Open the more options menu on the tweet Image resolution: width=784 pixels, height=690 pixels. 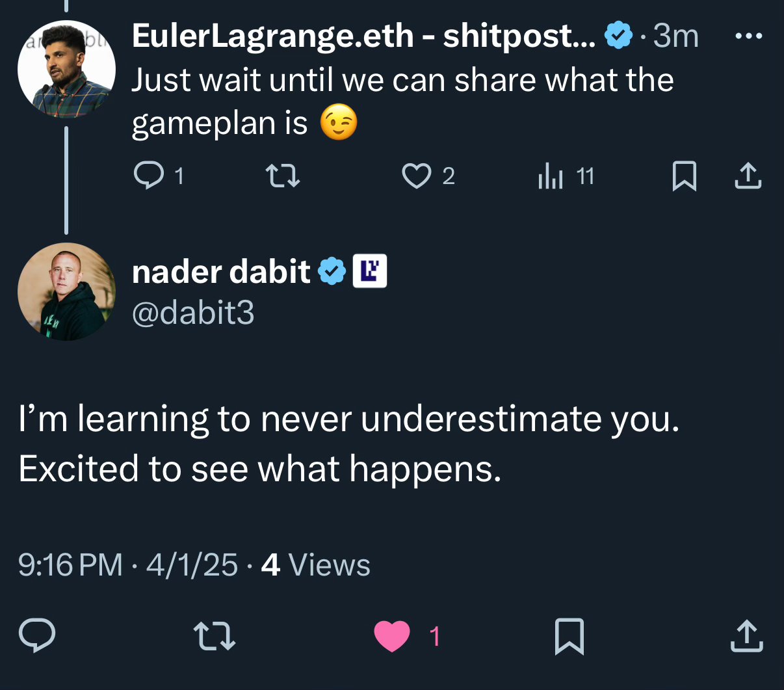[750, 36]
